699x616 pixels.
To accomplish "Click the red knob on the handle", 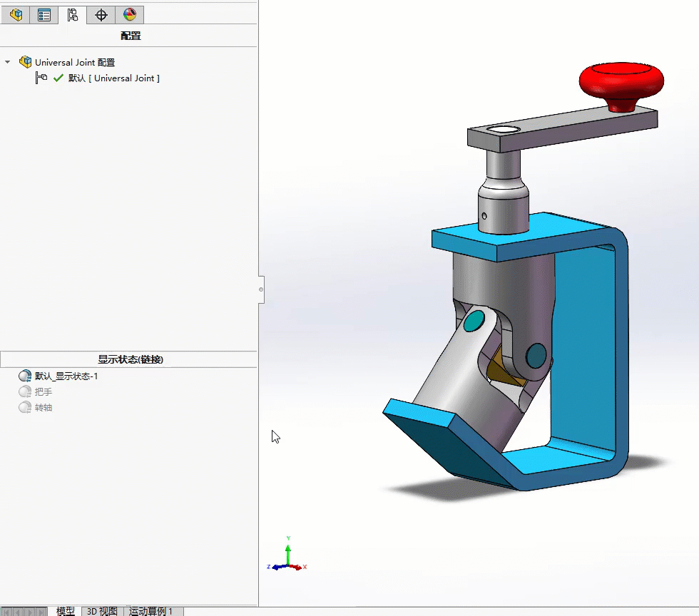I will tap(621, 82).
